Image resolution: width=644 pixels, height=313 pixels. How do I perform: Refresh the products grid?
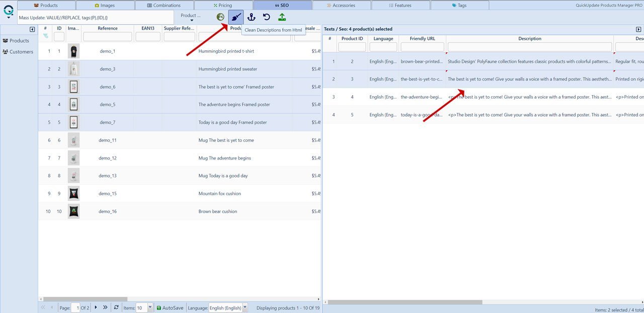click(116, 307)
